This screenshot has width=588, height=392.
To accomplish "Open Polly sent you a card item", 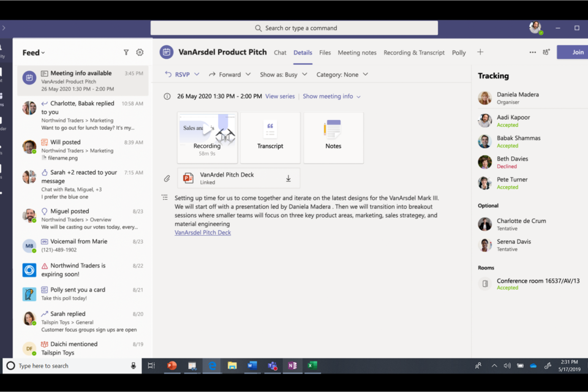I will point(83,294).
